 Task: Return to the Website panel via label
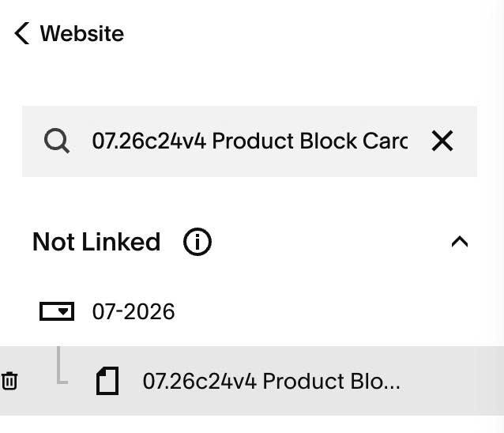[x=81, y=33]
